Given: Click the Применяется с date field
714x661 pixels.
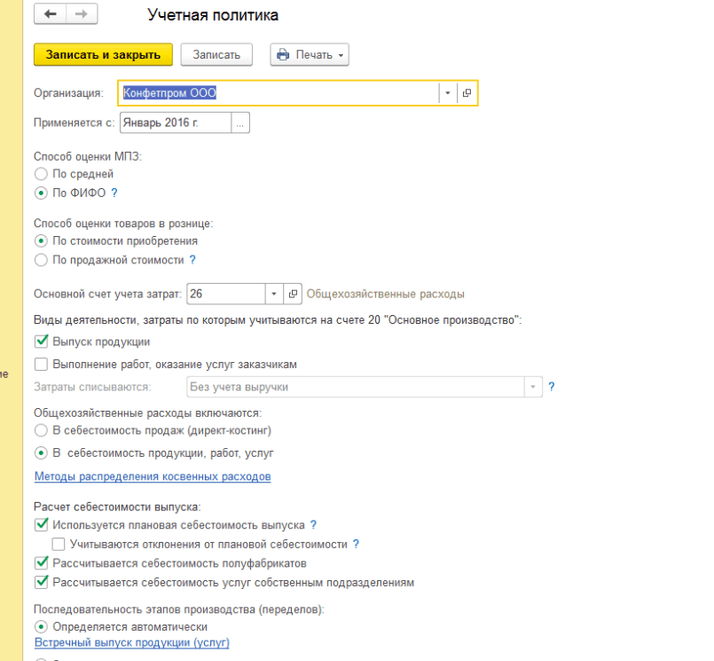Looking at the screenshot, I should click(175, 123).
